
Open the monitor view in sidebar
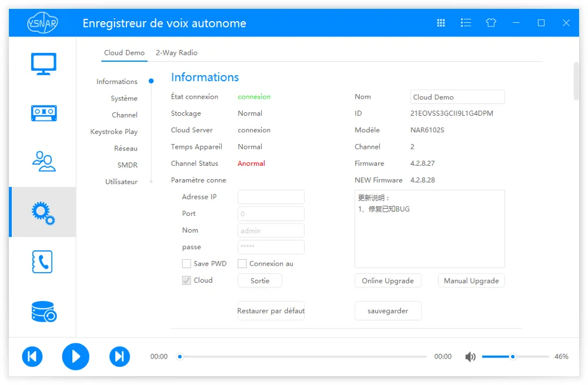click(44, 63)
